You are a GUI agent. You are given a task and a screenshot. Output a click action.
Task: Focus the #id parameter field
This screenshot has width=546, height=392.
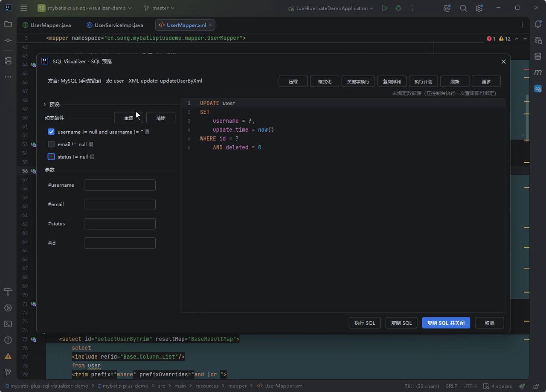pos(120,243)
